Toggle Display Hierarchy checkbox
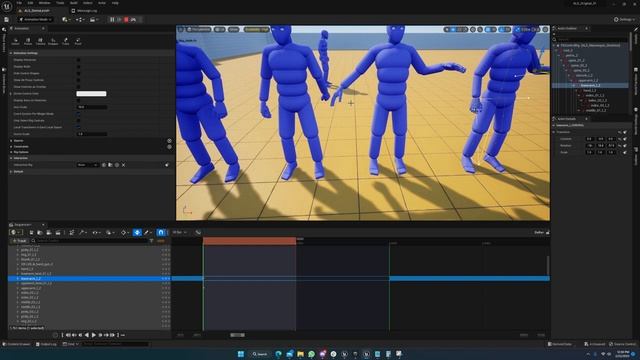640x360 pixels. [78, 60]
